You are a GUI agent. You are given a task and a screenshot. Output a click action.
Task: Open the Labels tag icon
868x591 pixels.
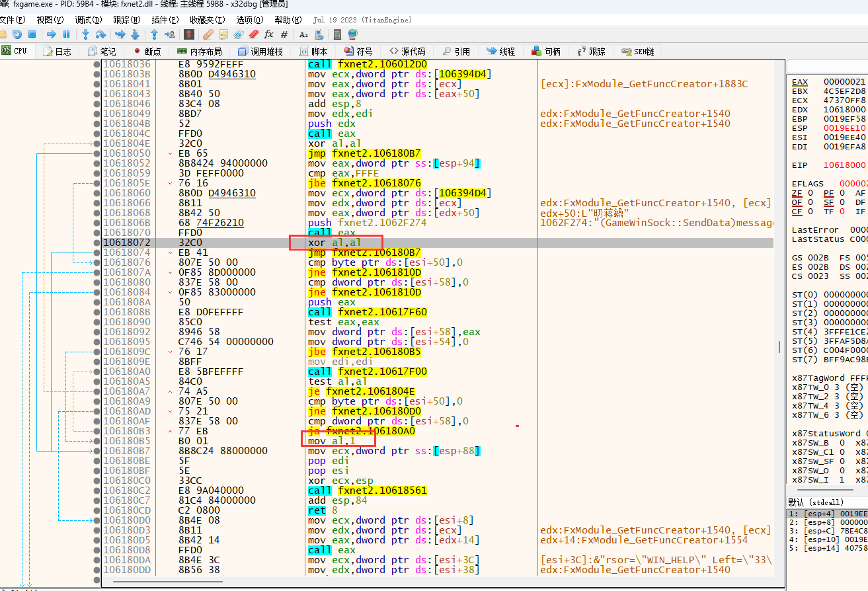[239, 34]
